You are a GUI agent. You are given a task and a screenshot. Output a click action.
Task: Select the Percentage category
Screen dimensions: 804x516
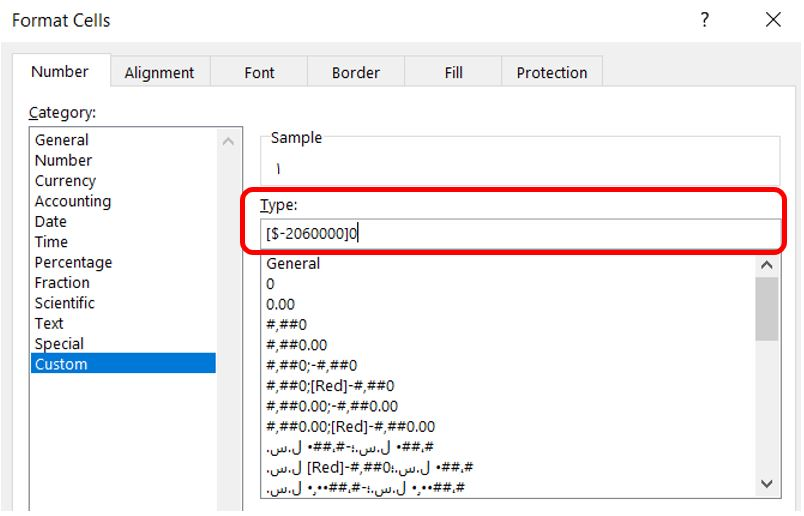[123, 262]
